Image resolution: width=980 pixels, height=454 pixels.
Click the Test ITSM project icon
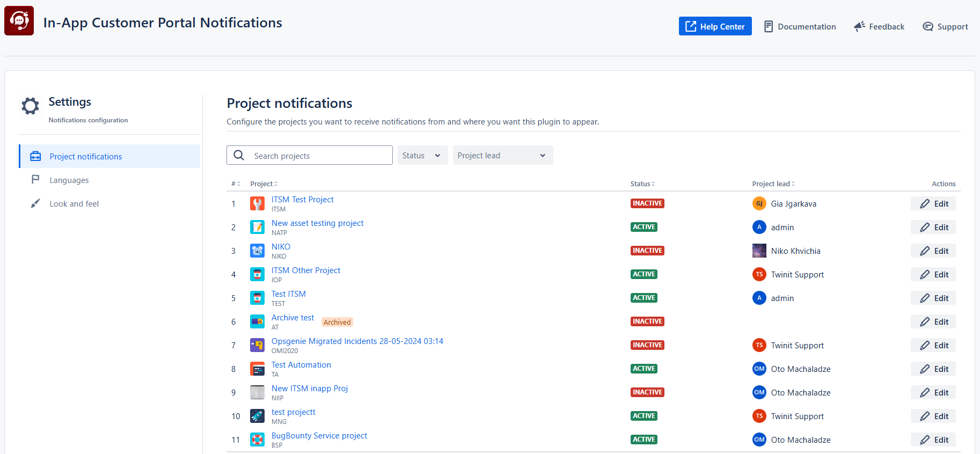pyautogui.click(x=257, y=298)
